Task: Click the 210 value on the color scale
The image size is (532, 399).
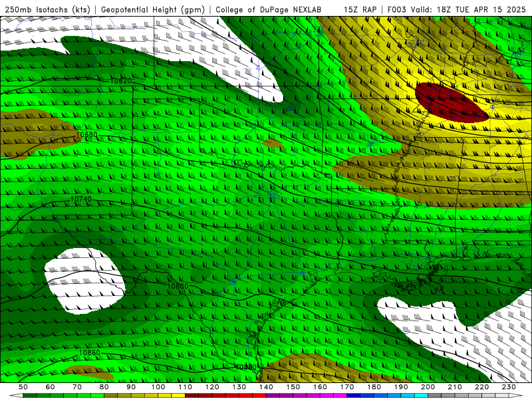Action: pos(456,387)
